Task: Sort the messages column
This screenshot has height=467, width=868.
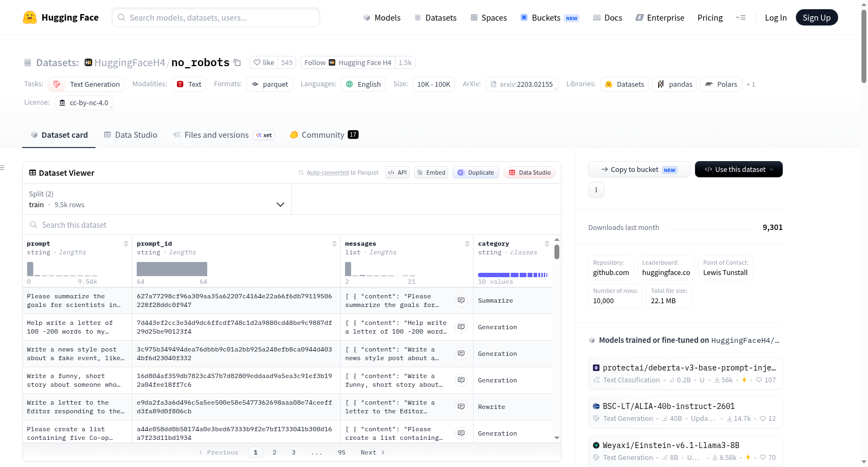Action: coord(467,244)
